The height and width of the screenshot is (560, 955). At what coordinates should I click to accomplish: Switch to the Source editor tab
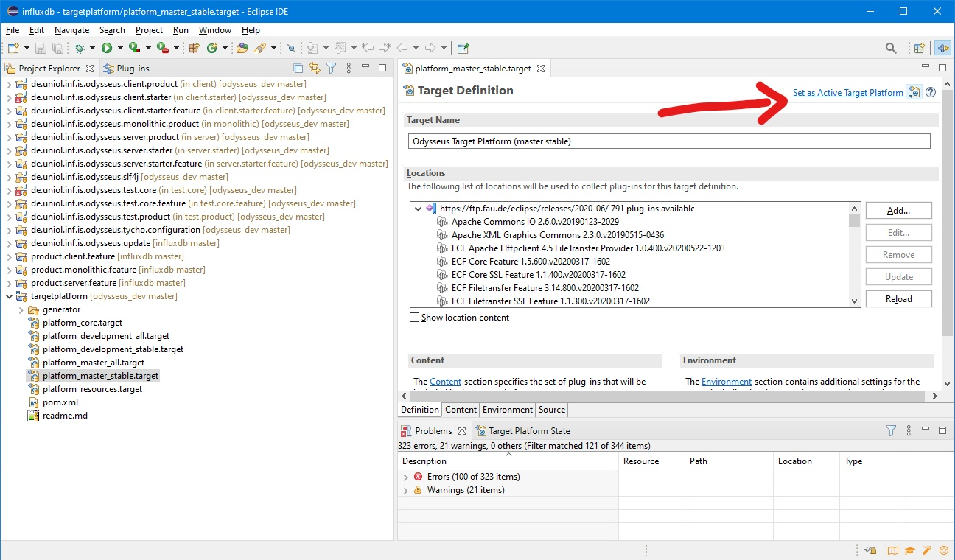coord(551,410)
